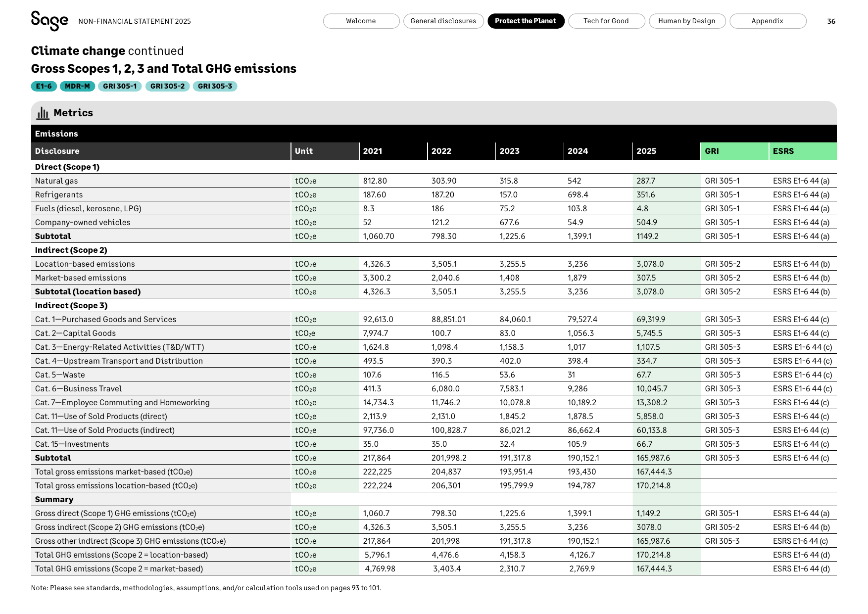Click the Sage logo

[x=49, y=21]
